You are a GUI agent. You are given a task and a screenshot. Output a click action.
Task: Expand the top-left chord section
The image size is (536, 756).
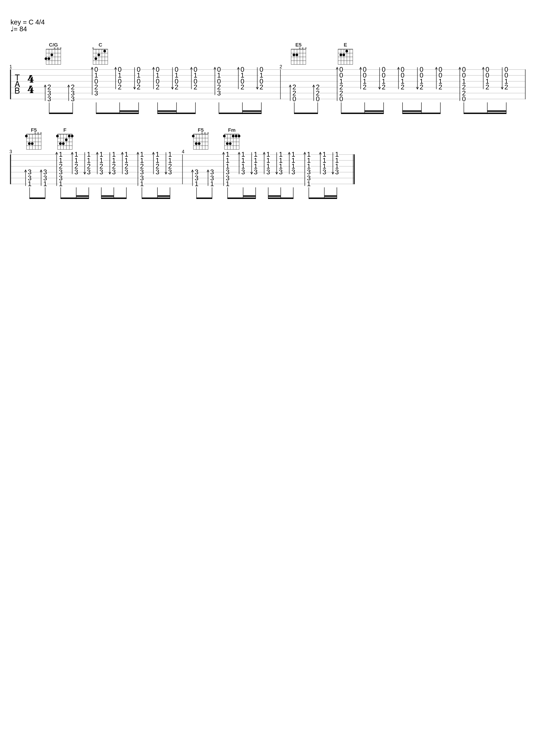pyautogui.click(x=52, y=56)
